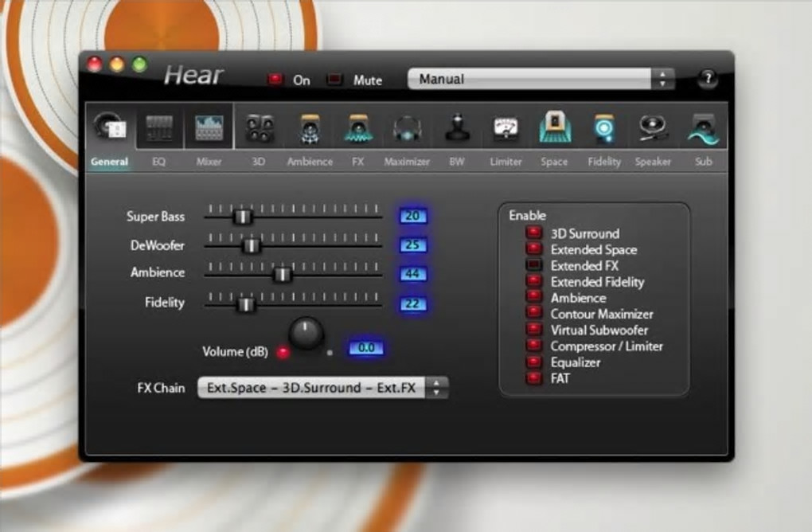Switch to the General tab label
Image resolution: width=812 pixels, height=532 pixels.
pos(109,162)
